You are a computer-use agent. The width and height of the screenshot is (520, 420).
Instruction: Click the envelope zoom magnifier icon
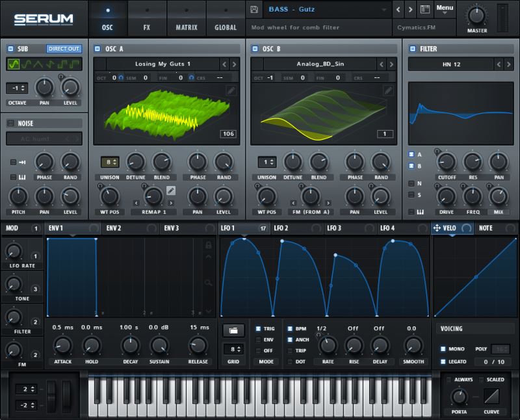coord(209,283)
